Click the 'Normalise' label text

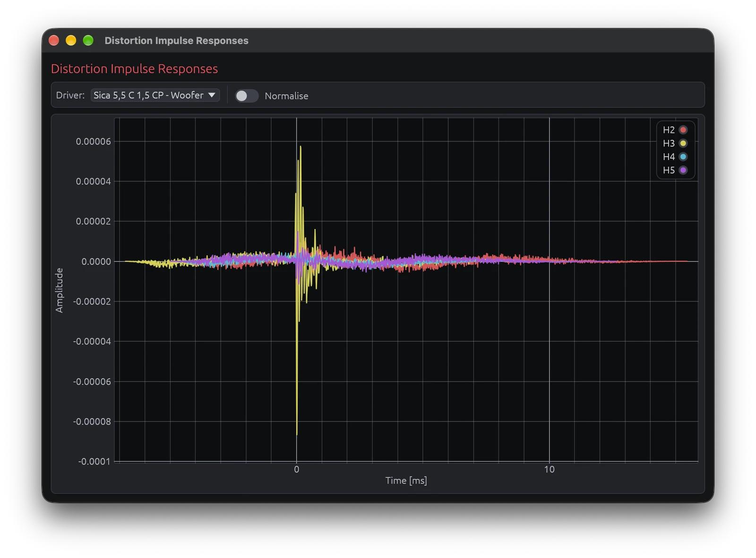coord(286,96)
